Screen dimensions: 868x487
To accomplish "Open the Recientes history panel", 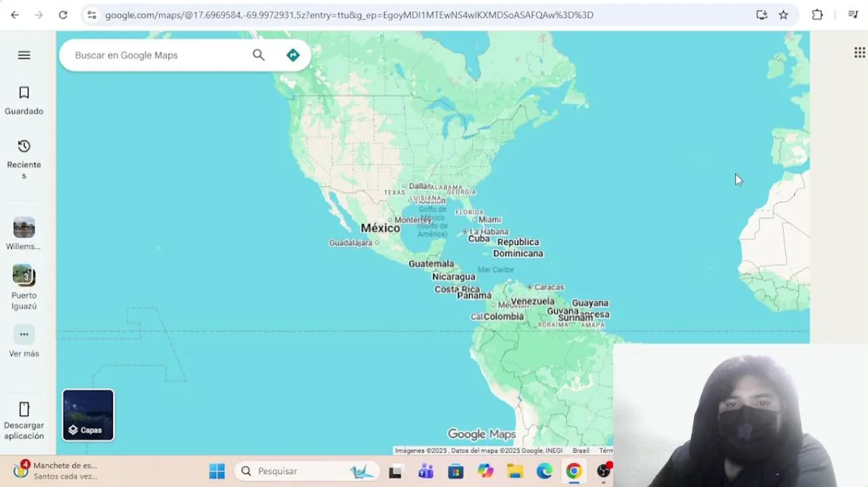I will pyautogui.click(x=24, y=159).
